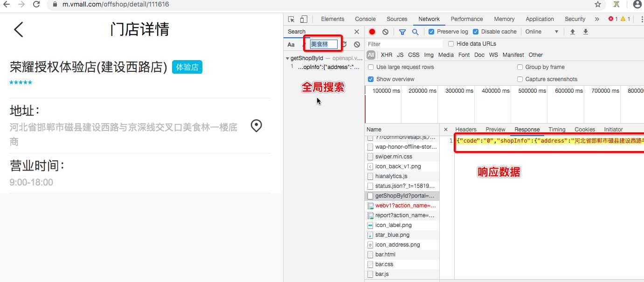
Task: Open the Console tab
Action: [x=365, y=19]
